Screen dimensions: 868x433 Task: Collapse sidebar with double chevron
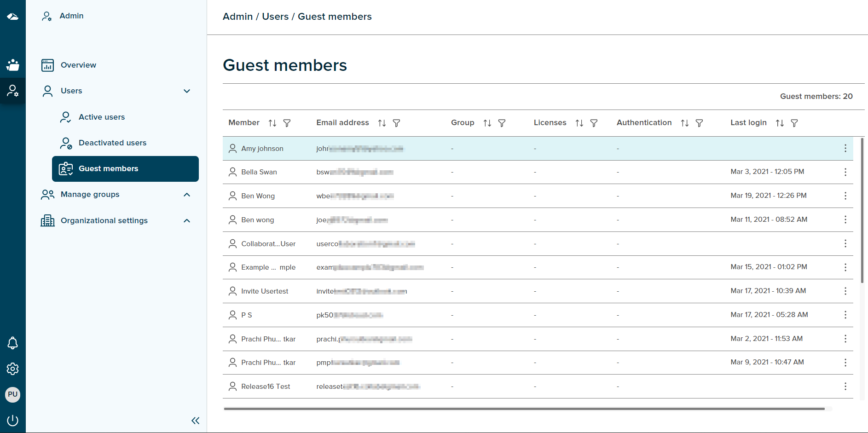196,421
